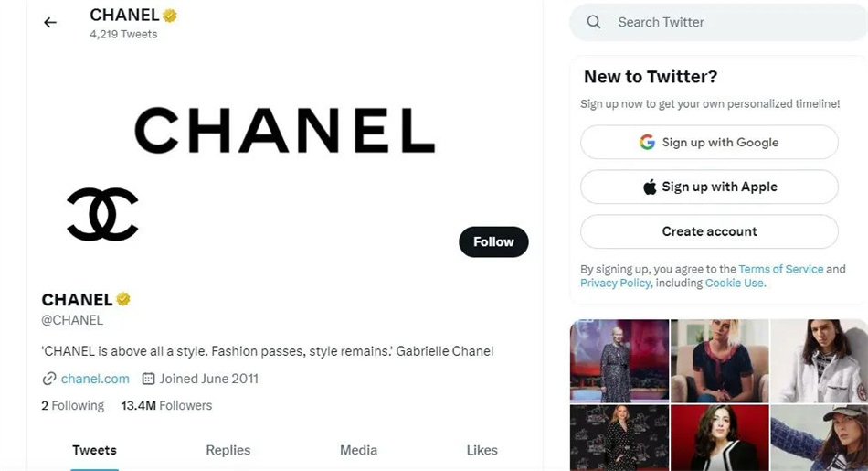Switch to the Replies tab
The image size is (868, 471).
click(228, 450)
